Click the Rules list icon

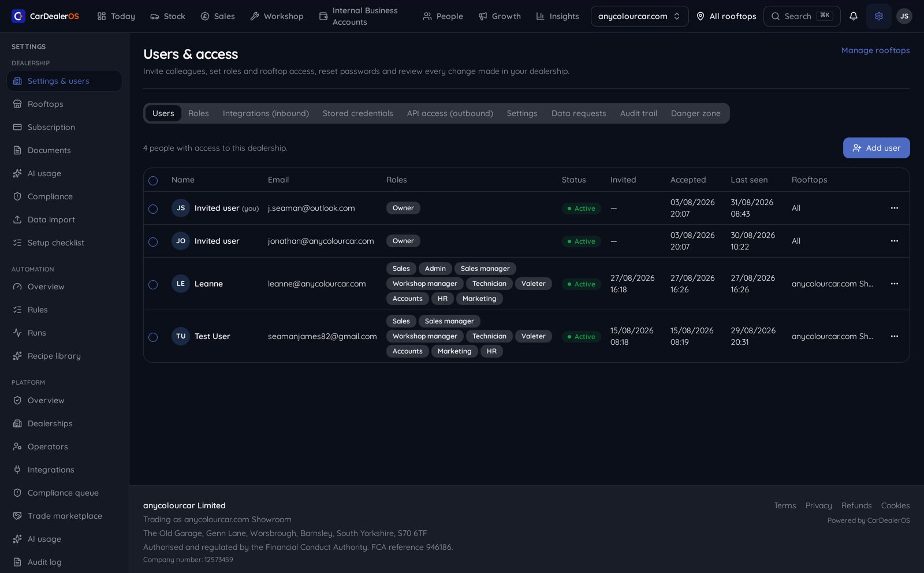[x=17, y=310]
